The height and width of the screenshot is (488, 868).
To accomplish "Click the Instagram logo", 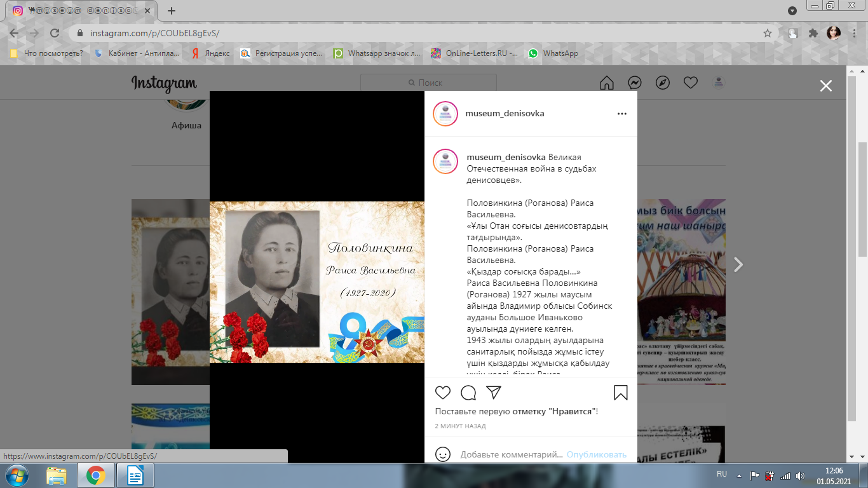I will tap(164, 83).
